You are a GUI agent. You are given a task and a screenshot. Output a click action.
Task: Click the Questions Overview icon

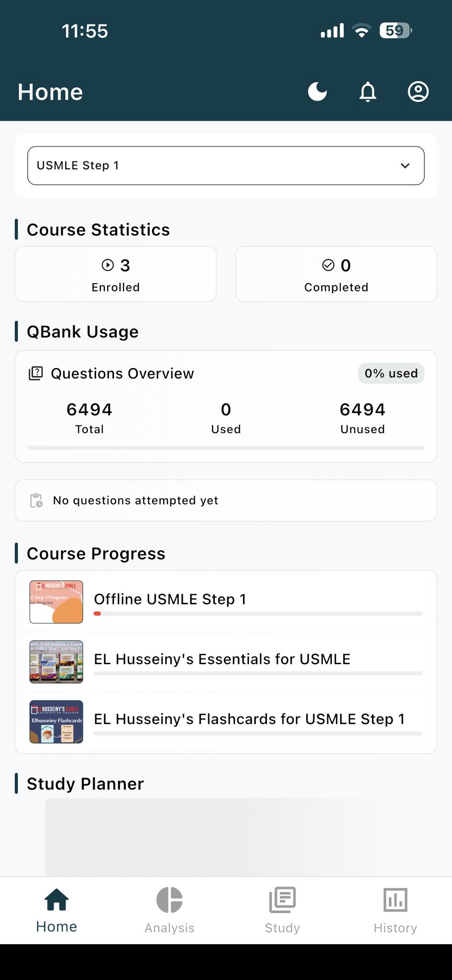click(x=36, y=373)
